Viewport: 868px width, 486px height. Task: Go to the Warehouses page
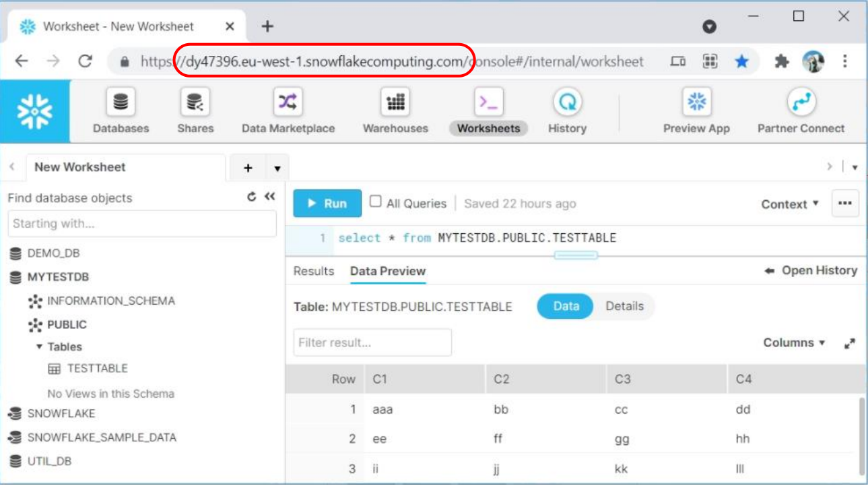tap(395, 103)
